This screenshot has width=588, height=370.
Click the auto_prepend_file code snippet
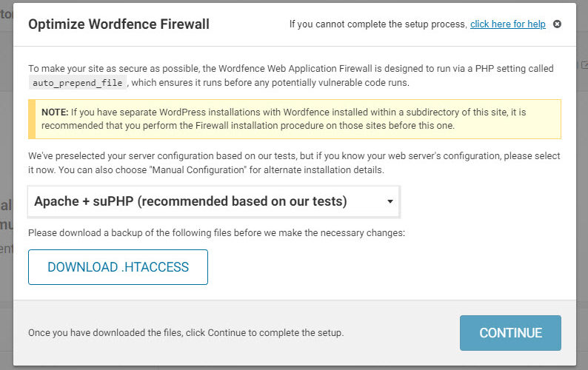78,83
